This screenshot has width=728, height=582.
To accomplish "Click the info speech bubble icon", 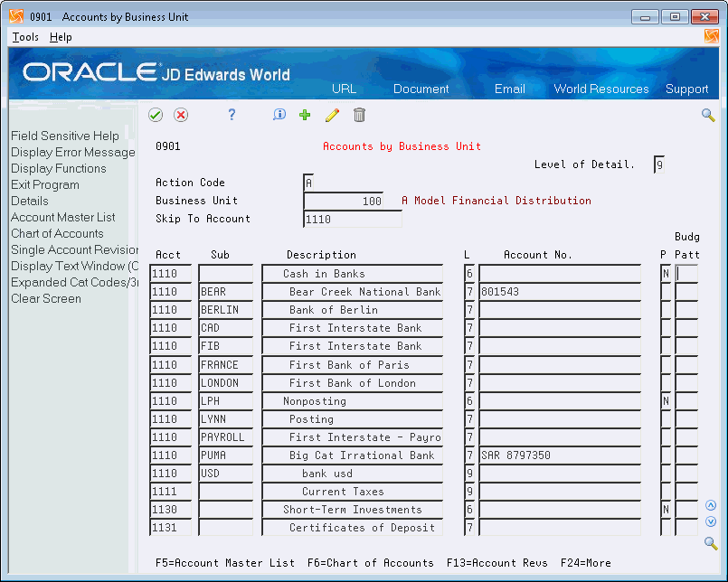I will tap(279, 115).
